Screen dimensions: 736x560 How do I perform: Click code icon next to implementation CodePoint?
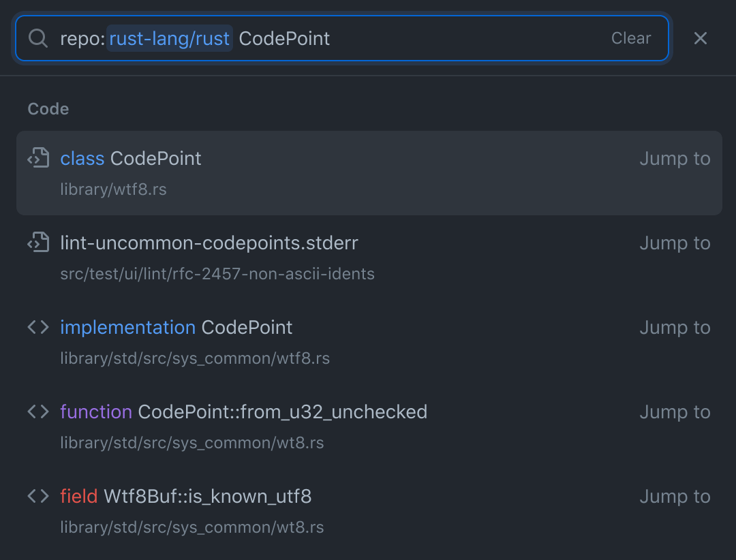click(38, 328)
